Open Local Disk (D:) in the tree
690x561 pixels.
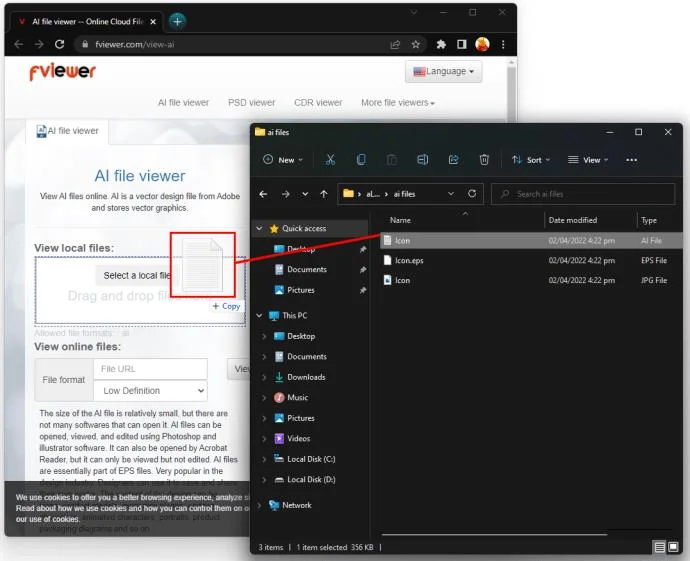311,480
